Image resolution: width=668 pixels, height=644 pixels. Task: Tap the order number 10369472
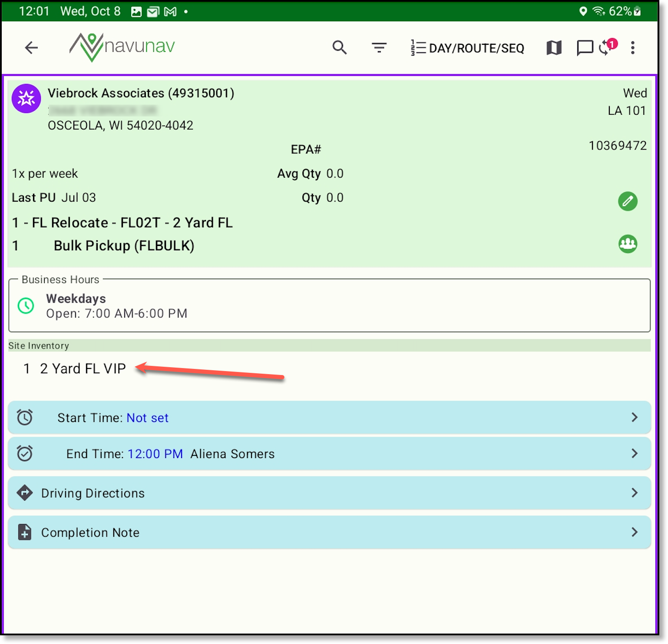pyautogui.click(x=618, y=146)
